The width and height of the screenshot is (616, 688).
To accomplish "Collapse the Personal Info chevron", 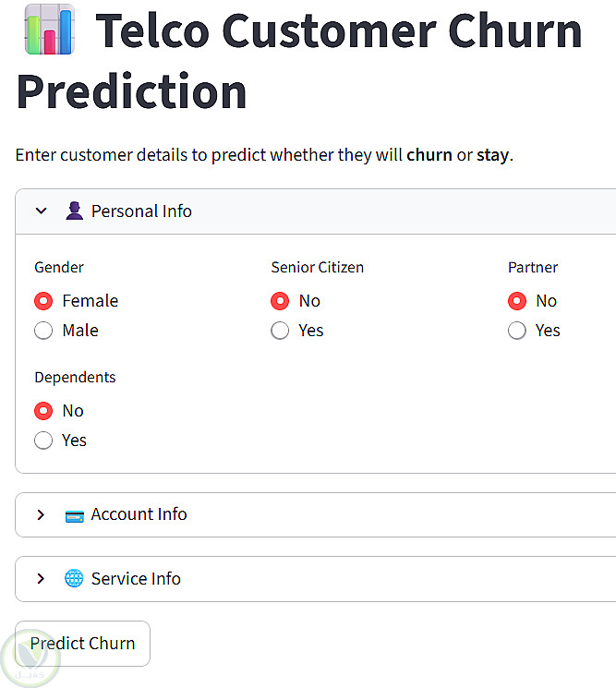I will point(41,211).
